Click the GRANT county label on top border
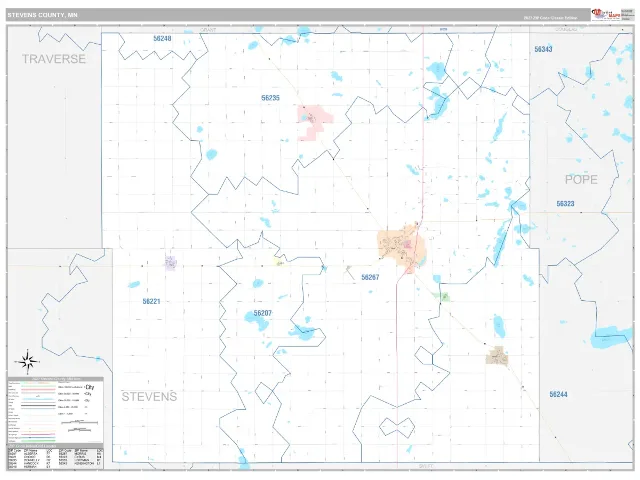The image size is (640, 480). coord(208,30)
